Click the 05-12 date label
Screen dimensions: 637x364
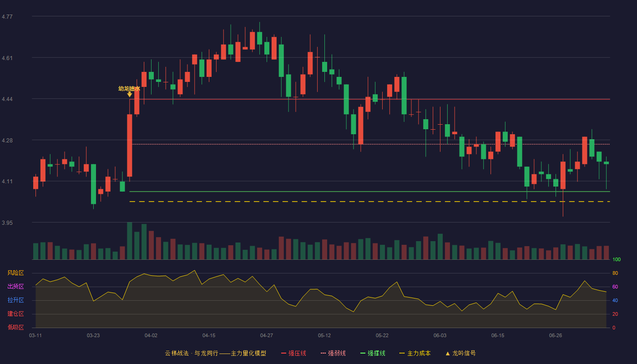click(324, 335)
